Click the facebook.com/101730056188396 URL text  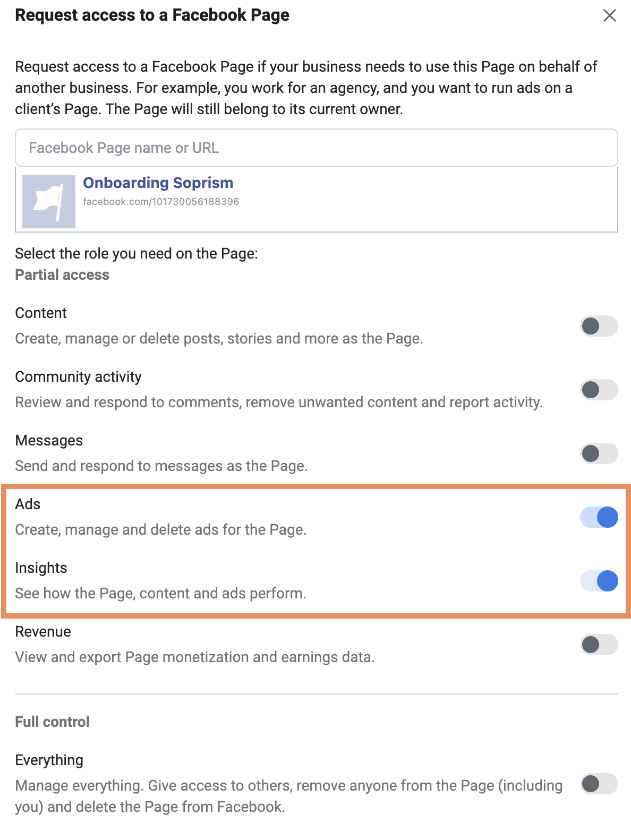point(161,202)
